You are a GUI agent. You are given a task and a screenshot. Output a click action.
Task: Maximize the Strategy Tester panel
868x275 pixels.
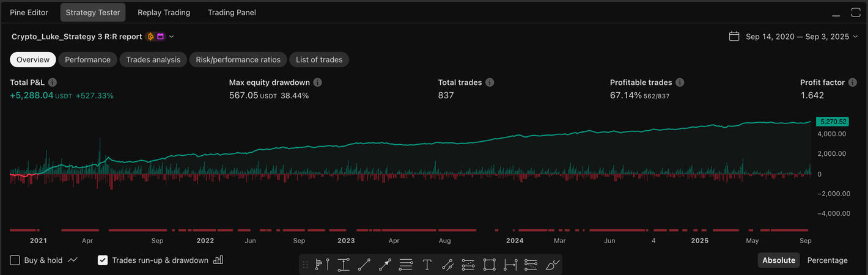(x=855, y=12)
